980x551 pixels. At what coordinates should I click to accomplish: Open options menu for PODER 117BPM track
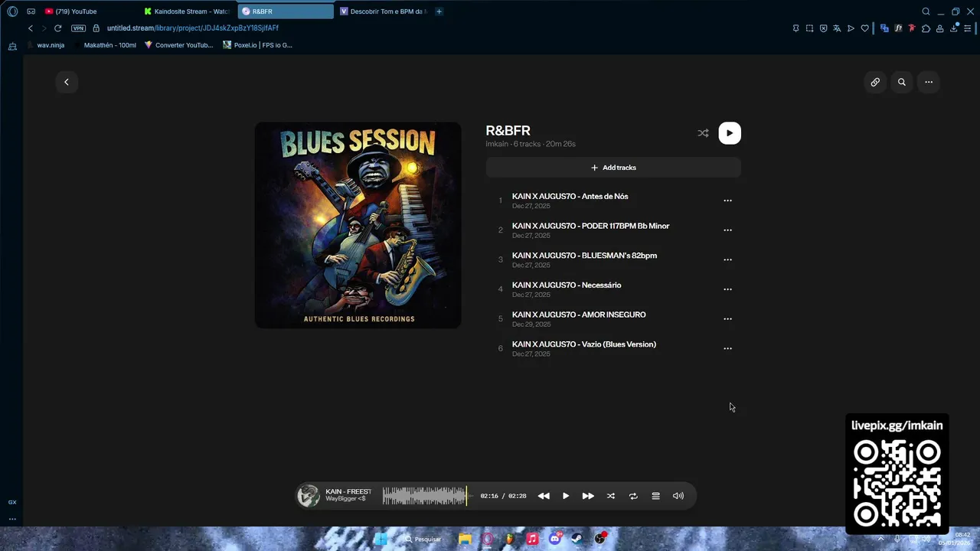(727, 230)
